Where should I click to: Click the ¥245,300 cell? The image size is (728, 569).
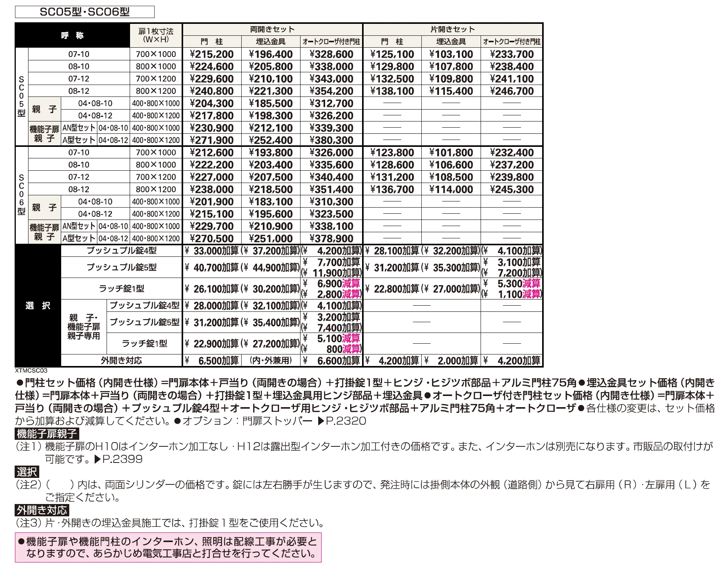tap(512, 190)
